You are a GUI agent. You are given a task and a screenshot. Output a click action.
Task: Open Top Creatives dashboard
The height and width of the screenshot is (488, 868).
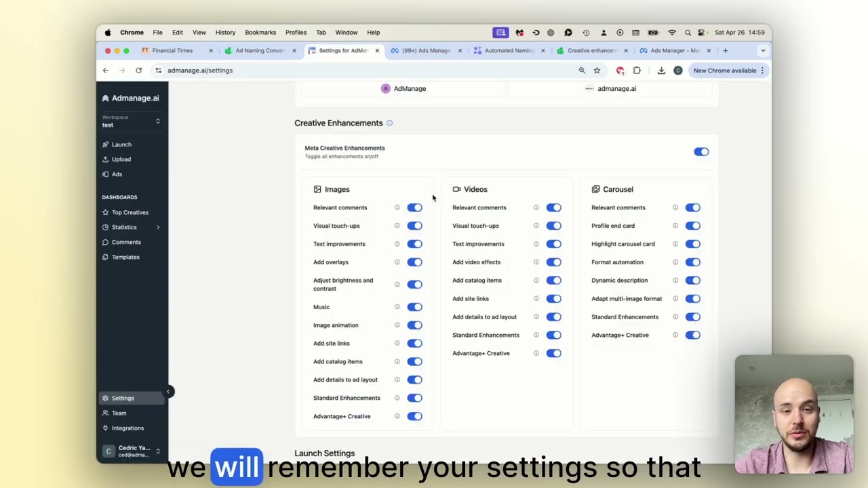click(x=130, y=212)
